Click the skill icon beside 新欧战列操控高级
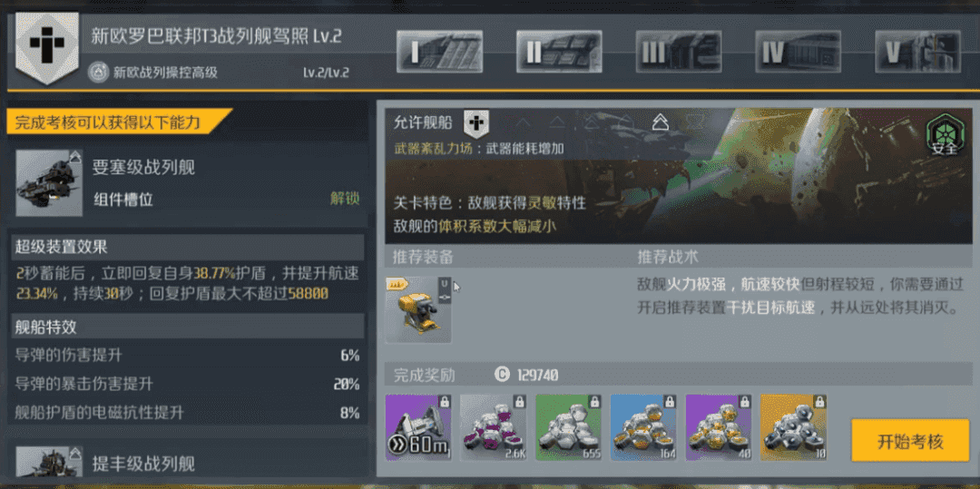The width and height of the screenshot is (980, 489). coord(97,73)
